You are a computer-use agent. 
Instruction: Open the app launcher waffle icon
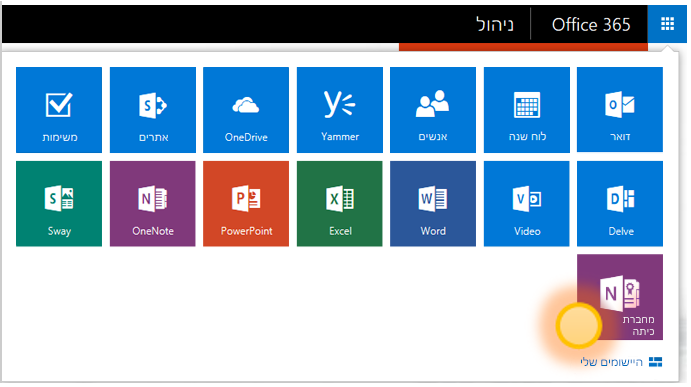pos(667,24)
